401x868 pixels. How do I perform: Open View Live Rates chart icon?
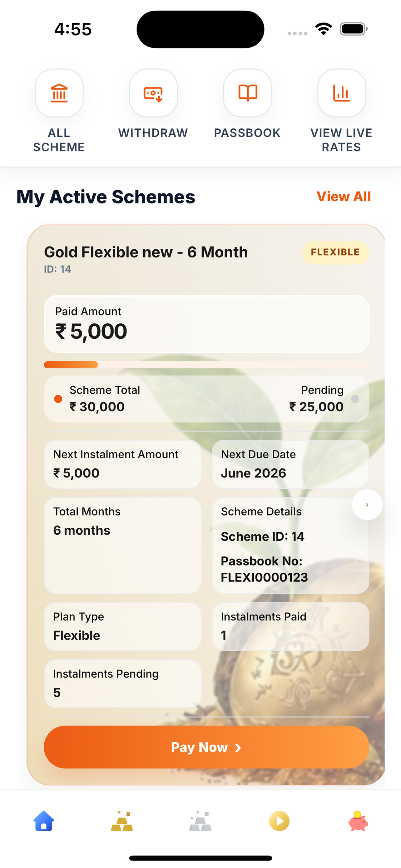[341, 93]
